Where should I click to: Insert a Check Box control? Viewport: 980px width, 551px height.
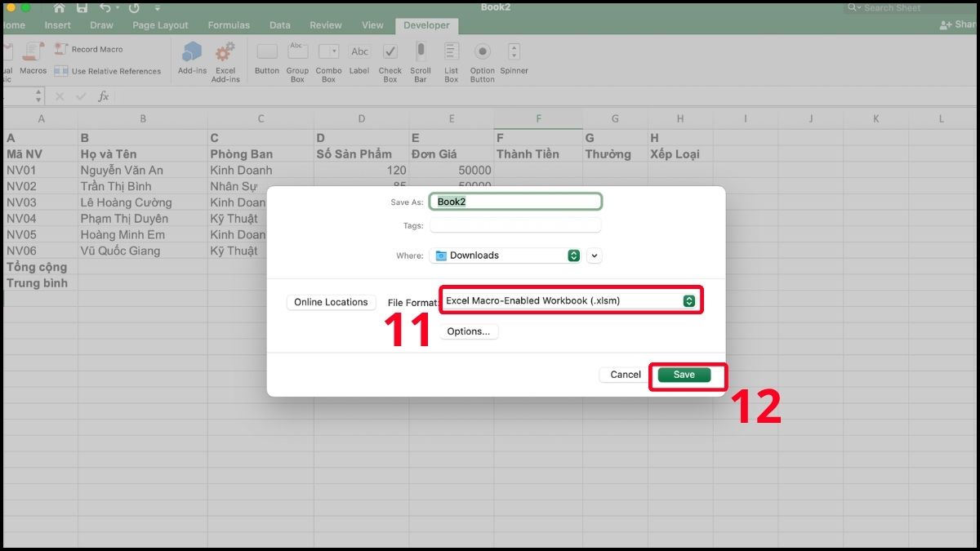coord(390,63)
